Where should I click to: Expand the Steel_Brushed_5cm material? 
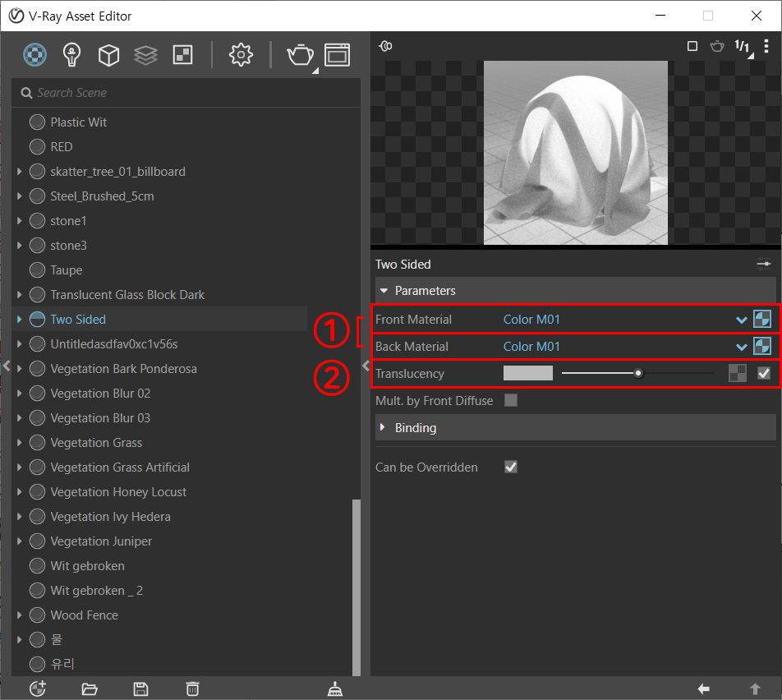(19, 196)
